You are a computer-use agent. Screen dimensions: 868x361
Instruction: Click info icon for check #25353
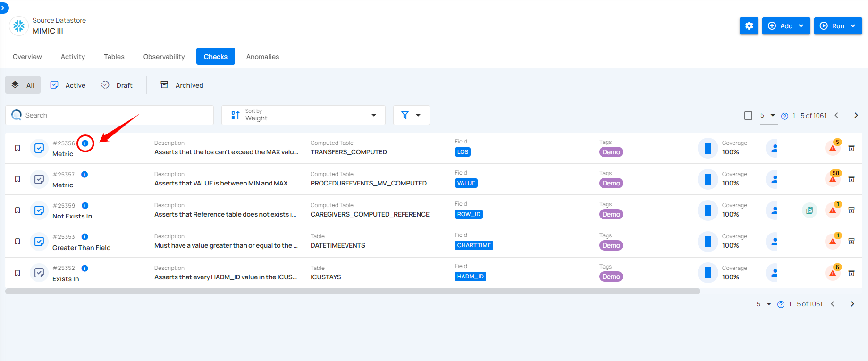tap(84, 236)
